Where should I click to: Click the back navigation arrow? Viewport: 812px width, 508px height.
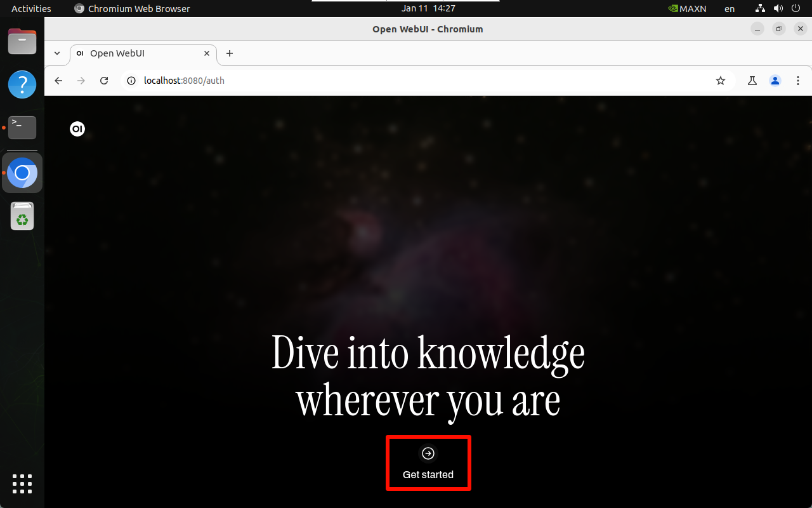pos(58,81)
